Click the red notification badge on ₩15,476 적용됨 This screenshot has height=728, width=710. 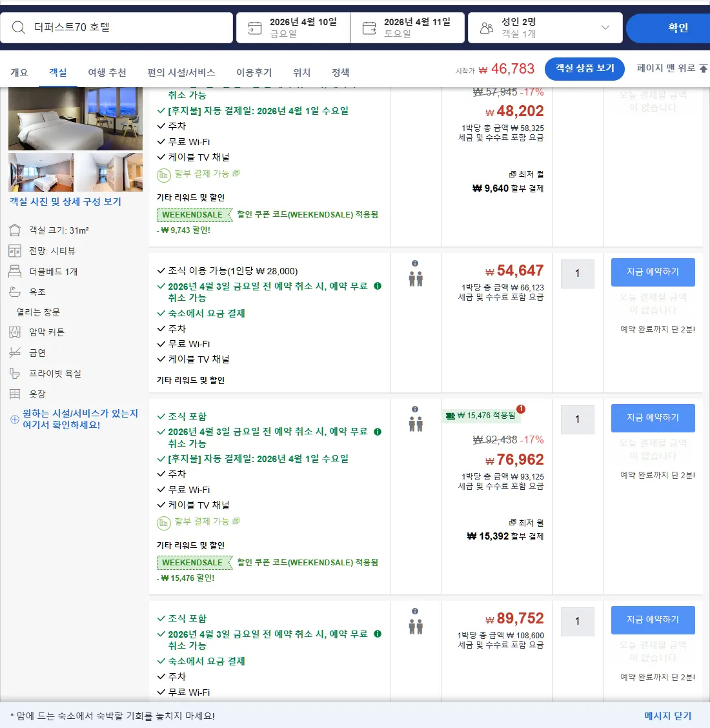click(x=521, y=409)
